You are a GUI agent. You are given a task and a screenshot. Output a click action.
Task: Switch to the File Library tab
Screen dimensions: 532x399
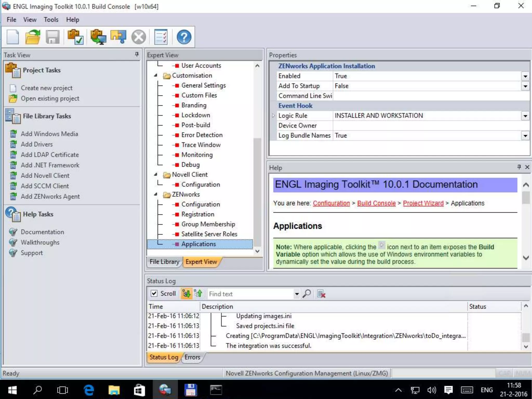164,262
